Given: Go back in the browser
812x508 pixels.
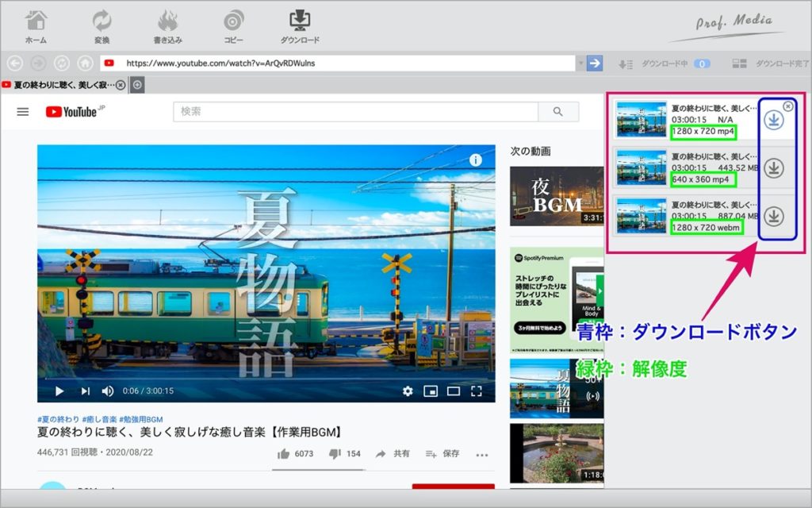Looking at the screenshot, I should coord(15,63).
